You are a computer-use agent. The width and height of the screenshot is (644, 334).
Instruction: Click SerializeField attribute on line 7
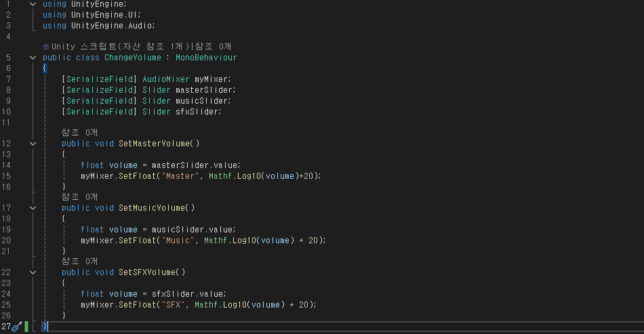pyautogui.click(x=100, y=79)
